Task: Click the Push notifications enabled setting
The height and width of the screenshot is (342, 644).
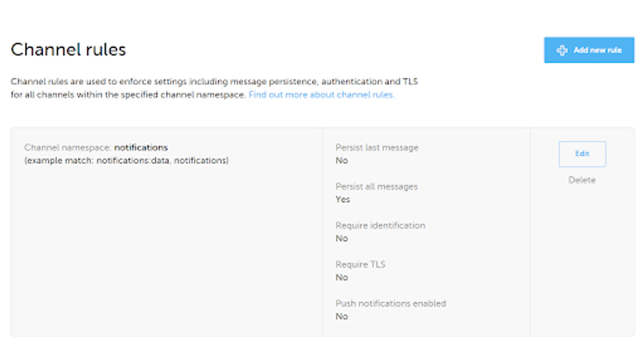Action: 391,303
